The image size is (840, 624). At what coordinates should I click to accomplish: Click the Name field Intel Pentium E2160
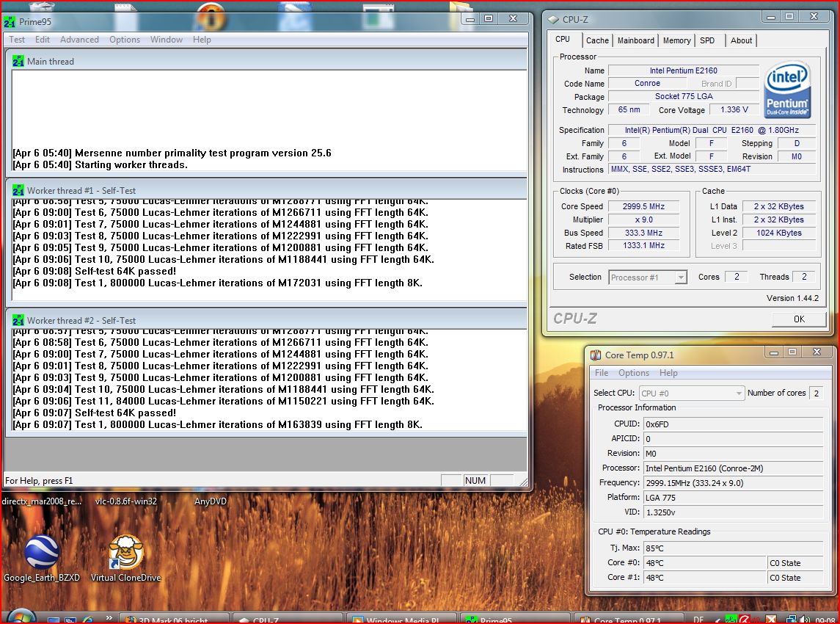coord(684,70)
